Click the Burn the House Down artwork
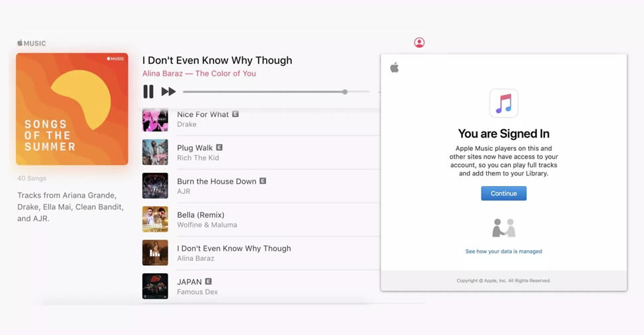Image resolution: width=644 pixels, height=335 pixels. point(155,185)
